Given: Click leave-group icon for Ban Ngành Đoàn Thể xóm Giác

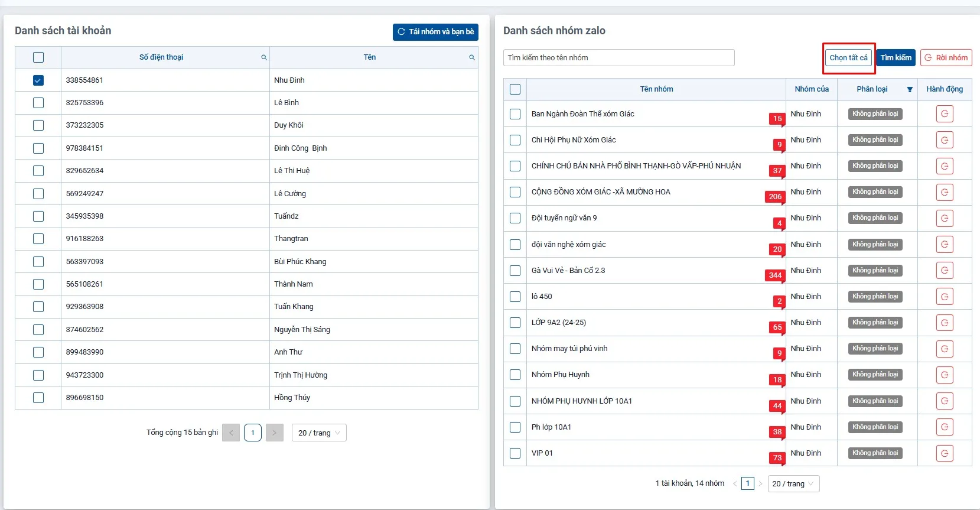Looking at the screenshot, I should click(x=945, y=114).
